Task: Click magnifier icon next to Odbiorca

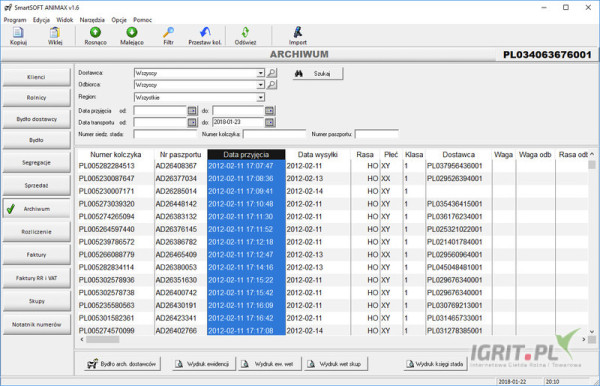Action: coord(272,85)
